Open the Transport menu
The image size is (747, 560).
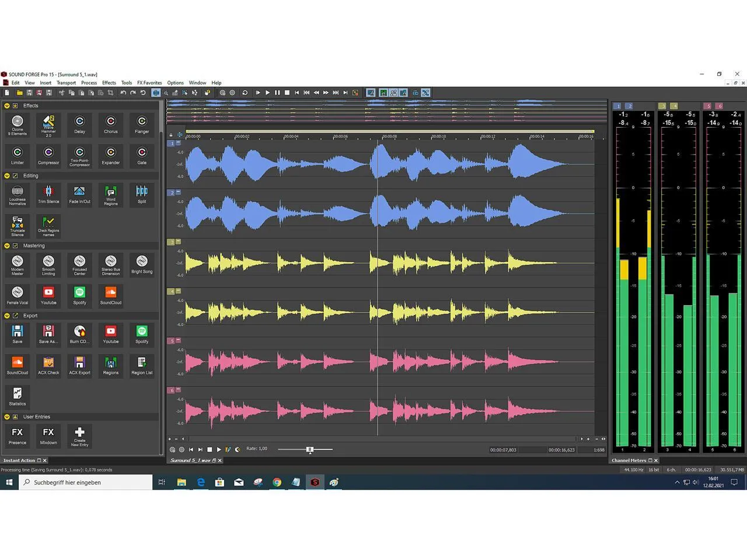pos(66,83)
